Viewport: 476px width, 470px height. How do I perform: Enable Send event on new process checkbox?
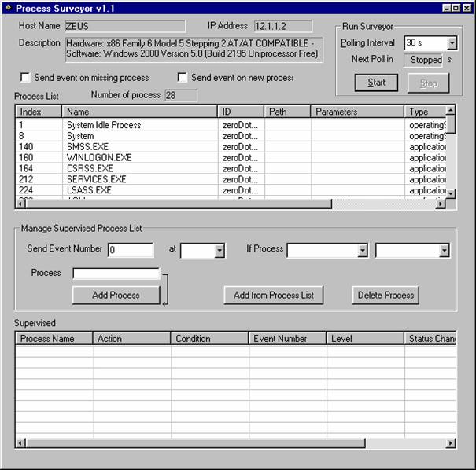point(183,78)
